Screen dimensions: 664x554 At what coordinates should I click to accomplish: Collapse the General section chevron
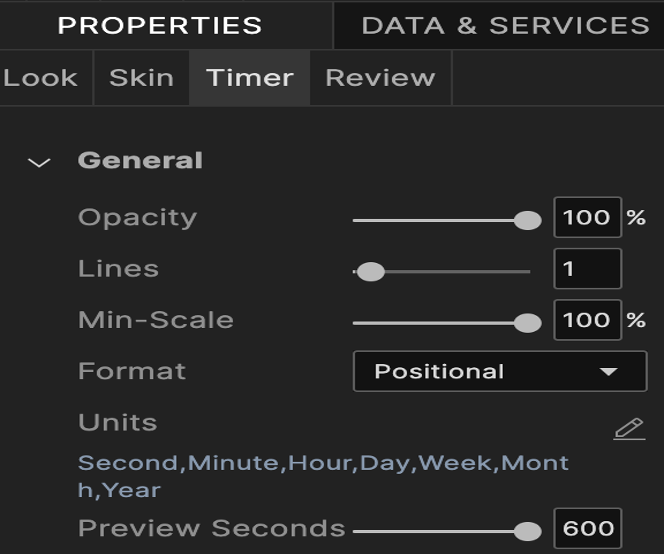[39, 162]
